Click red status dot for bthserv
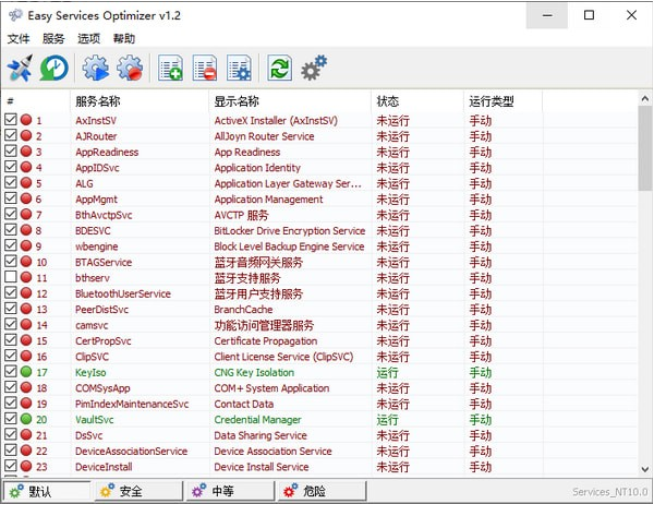This screenshot has height=505, width=653. coord(26,277)
